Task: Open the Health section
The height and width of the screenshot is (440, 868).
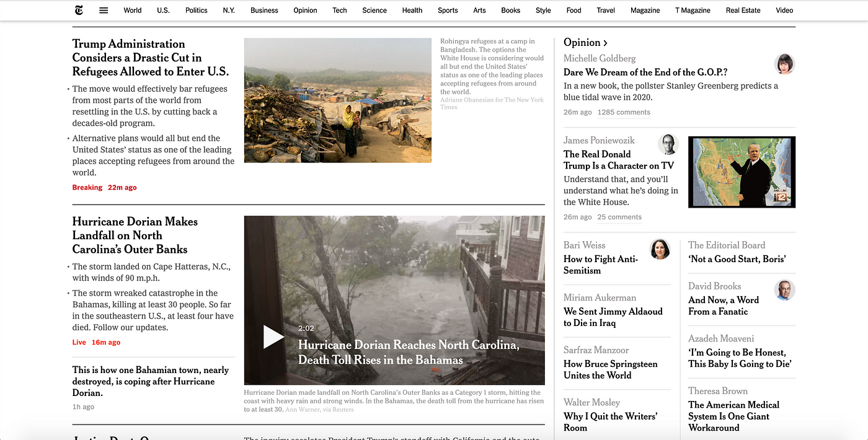Action: point(412,11)
